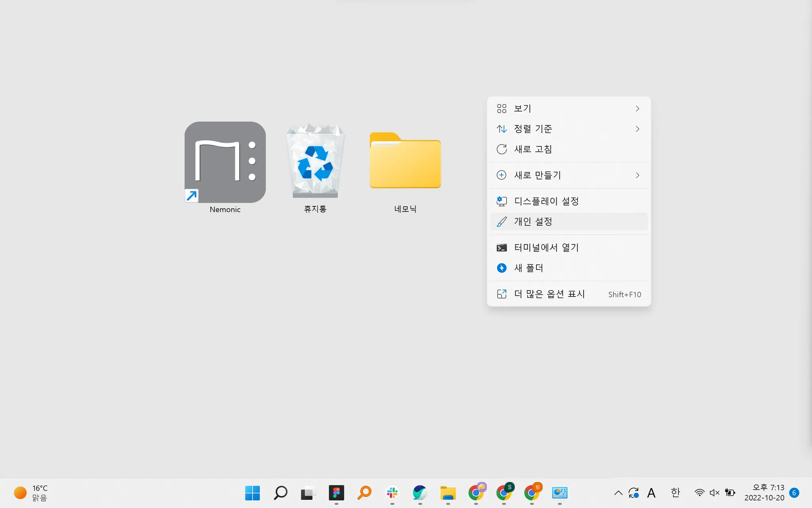Open File Explorer from the taskbar
Image resolution: width=812 pixels, height=508 pixels.
click(448, 493)
